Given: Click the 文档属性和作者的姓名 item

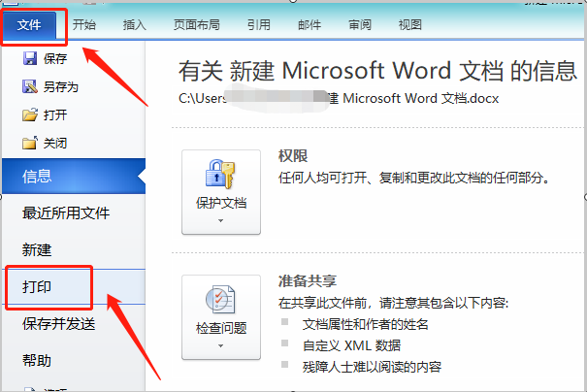Looking at the screenshot, I should coord(365,324).
